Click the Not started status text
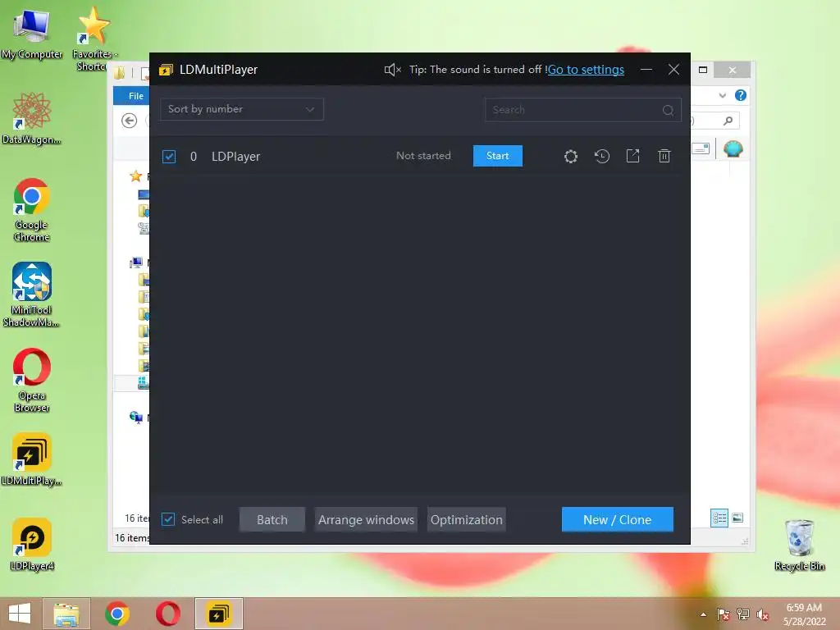The image size is (840, 630). click(423, 156)
